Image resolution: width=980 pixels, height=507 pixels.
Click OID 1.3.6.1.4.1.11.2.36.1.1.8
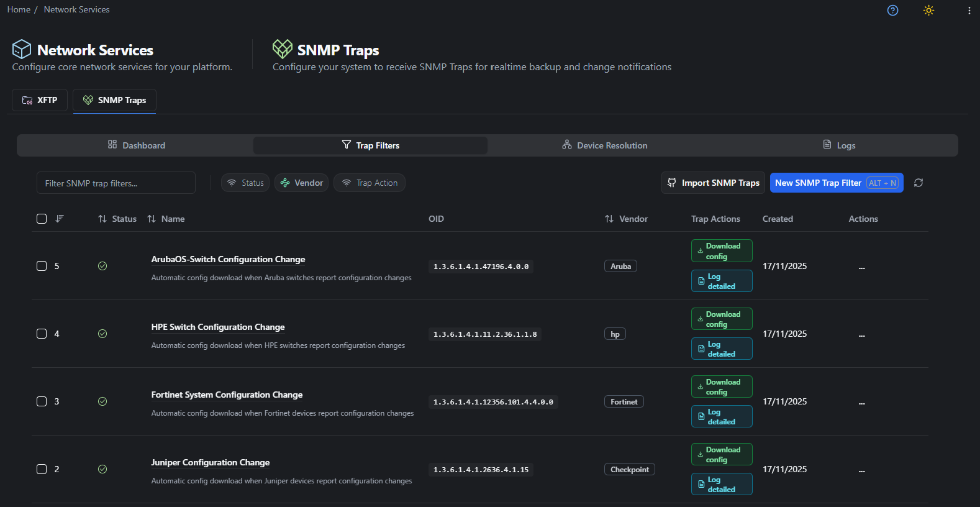coord(485,334)
